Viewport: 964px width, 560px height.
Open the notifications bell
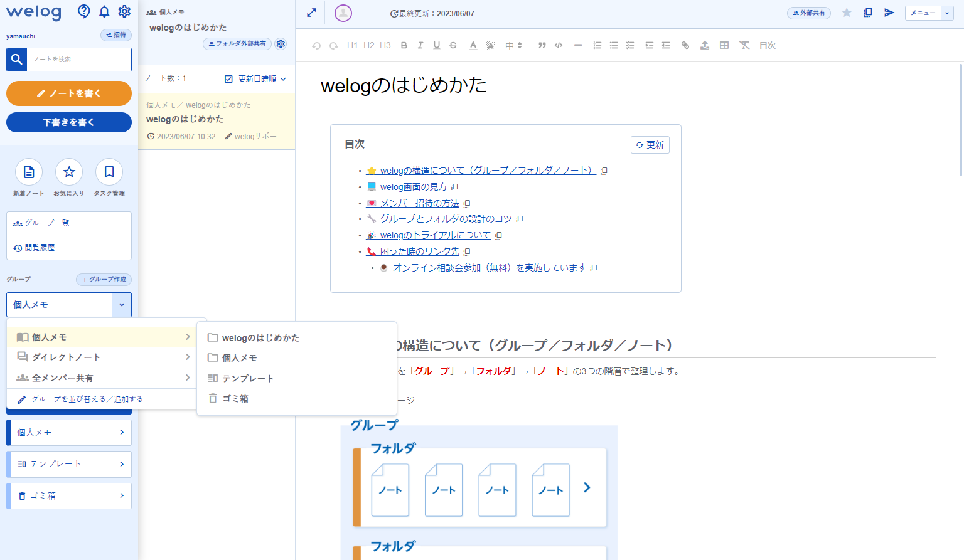click(104, 11)
